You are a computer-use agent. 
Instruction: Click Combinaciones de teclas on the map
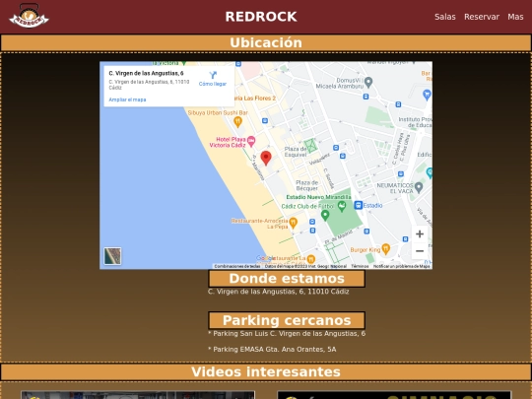pyautogui.click(x=237, y=266)
